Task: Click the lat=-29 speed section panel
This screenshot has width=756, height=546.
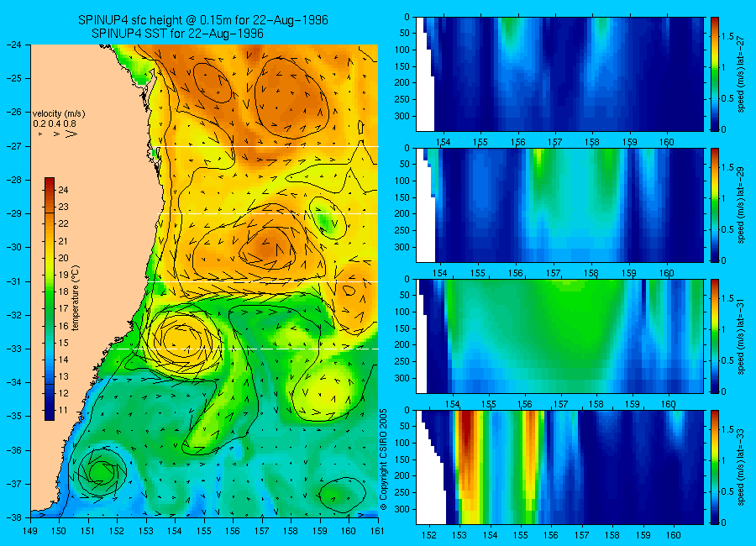Action: (559, 205)
